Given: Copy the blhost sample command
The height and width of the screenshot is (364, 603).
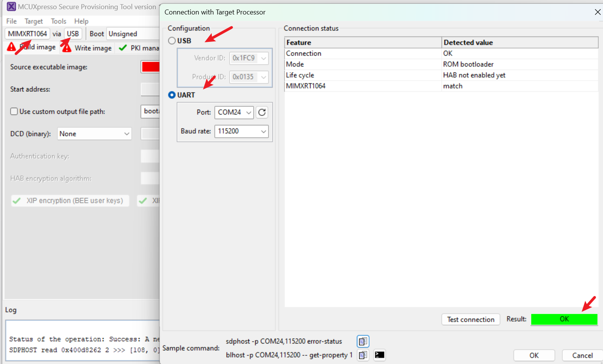Looking at the screenshot, I should (363, 355).
